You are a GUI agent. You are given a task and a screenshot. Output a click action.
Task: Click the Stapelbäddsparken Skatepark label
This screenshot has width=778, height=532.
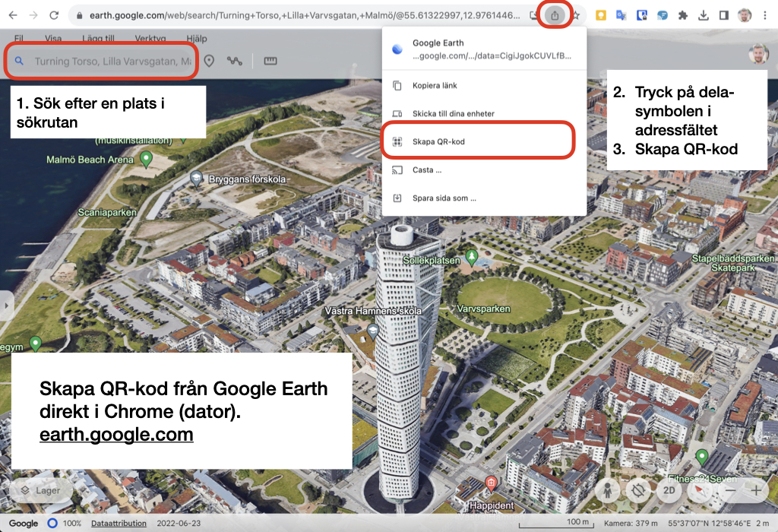[733, 263]
